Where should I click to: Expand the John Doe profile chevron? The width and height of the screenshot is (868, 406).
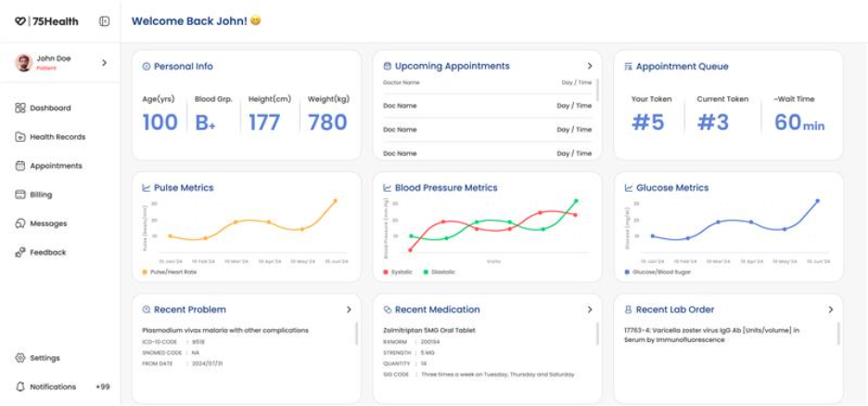[x=104, y=62]
